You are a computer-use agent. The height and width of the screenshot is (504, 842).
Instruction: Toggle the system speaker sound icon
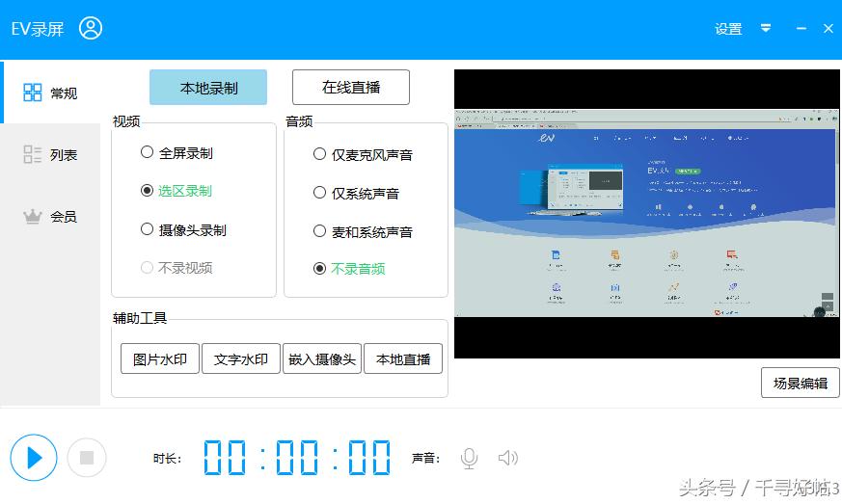pos(508,458)
